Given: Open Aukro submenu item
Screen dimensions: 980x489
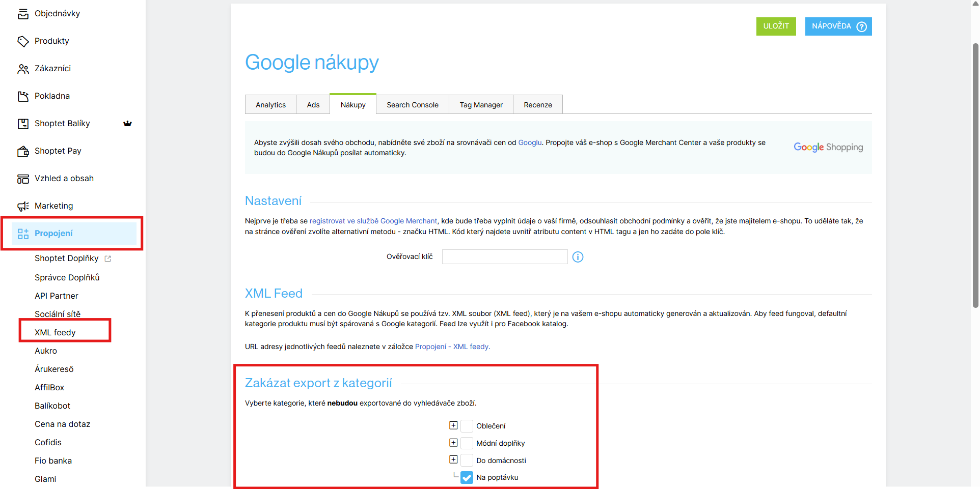Looking at the screenshot, I should pyautogui.click(x=46, y=351).
